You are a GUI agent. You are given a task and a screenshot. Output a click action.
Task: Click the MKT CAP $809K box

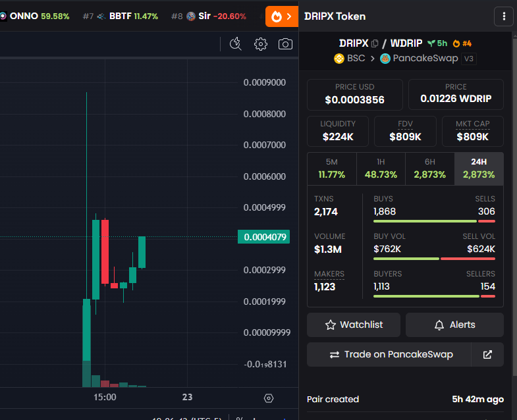click(472, 131)
